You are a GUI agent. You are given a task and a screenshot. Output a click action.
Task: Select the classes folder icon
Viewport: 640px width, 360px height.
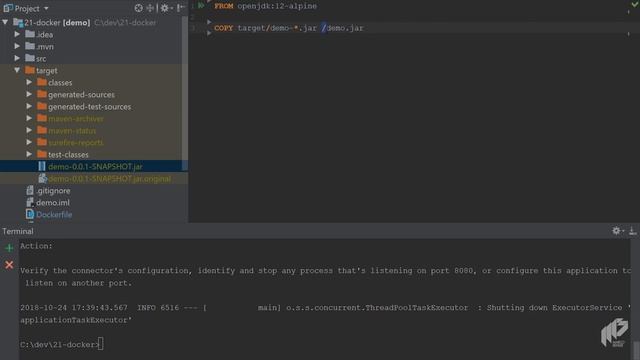42,82
